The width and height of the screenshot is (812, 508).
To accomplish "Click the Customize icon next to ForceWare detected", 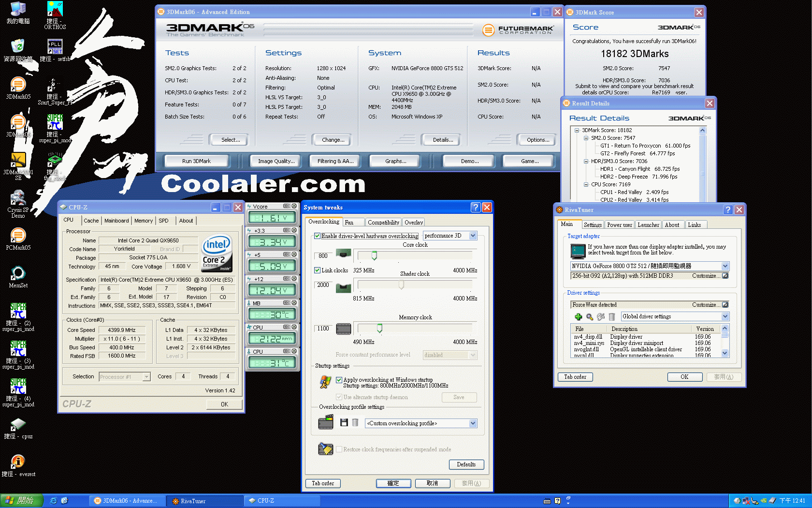I will pyautogui.click(x=725, y=305).
